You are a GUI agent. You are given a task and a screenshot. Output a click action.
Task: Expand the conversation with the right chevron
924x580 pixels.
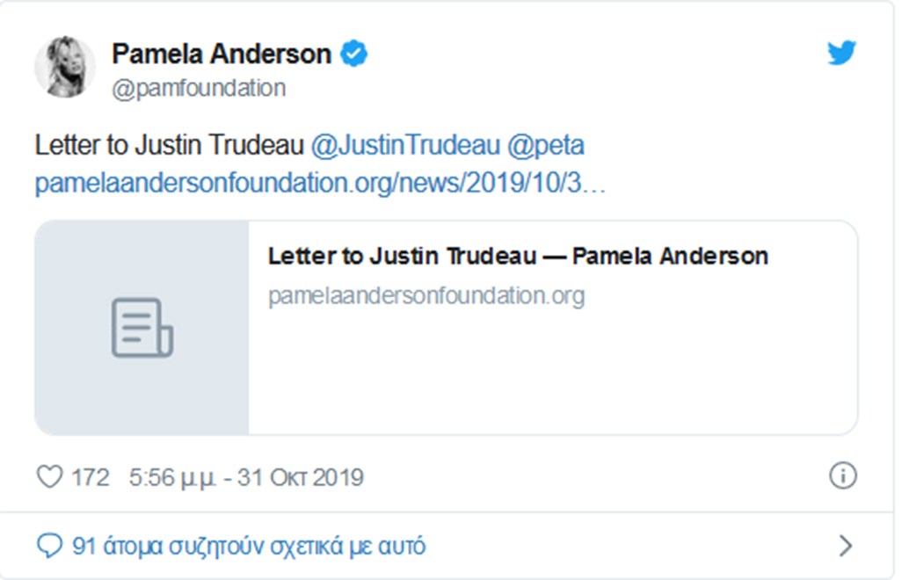(845, 546)
